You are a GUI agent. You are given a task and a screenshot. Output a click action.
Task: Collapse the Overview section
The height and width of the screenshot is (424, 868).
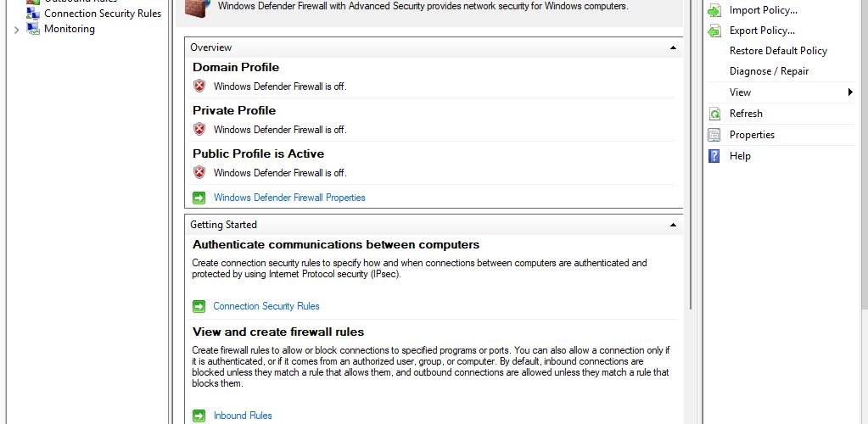[673, 47]
